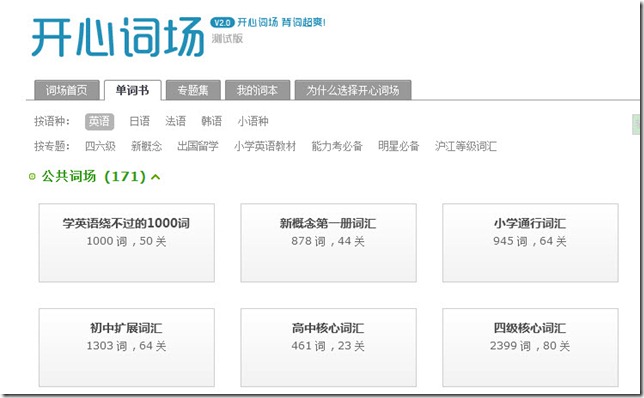Select the 明星必备 topic
644x398 pixels.
point(398,146)
